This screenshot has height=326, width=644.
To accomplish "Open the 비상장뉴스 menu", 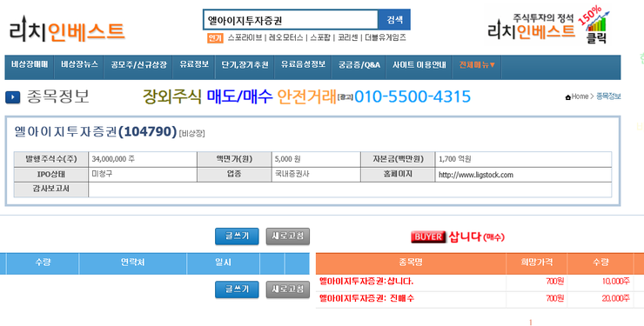I will click(79, 65).
